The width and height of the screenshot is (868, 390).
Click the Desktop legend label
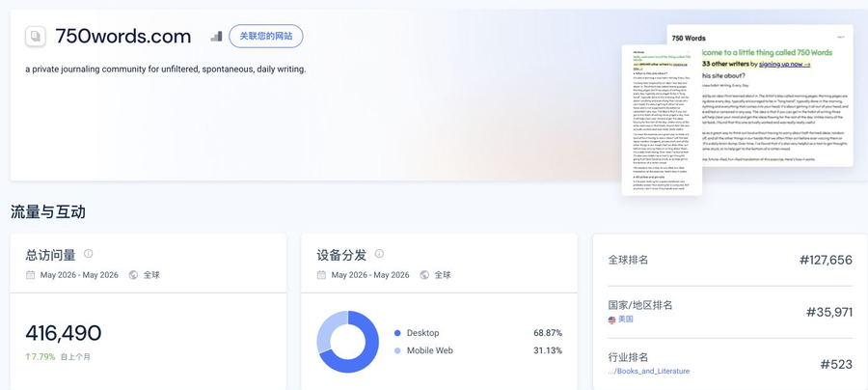423,333
